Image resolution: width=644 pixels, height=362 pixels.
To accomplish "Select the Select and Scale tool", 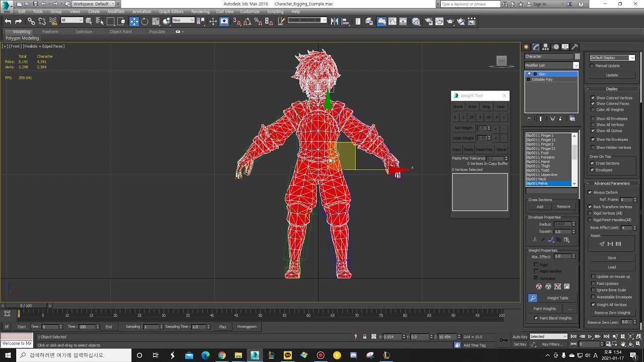I will coord(155,21).
